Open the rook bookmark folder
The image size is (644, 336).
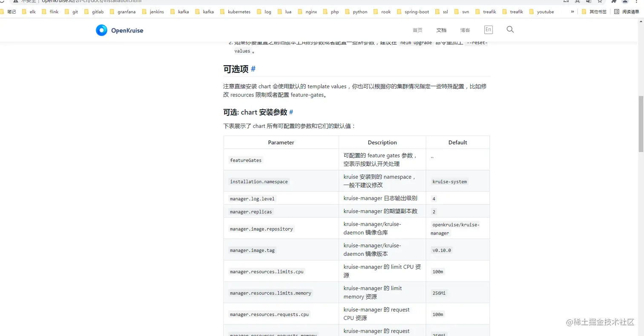(382, 12)
